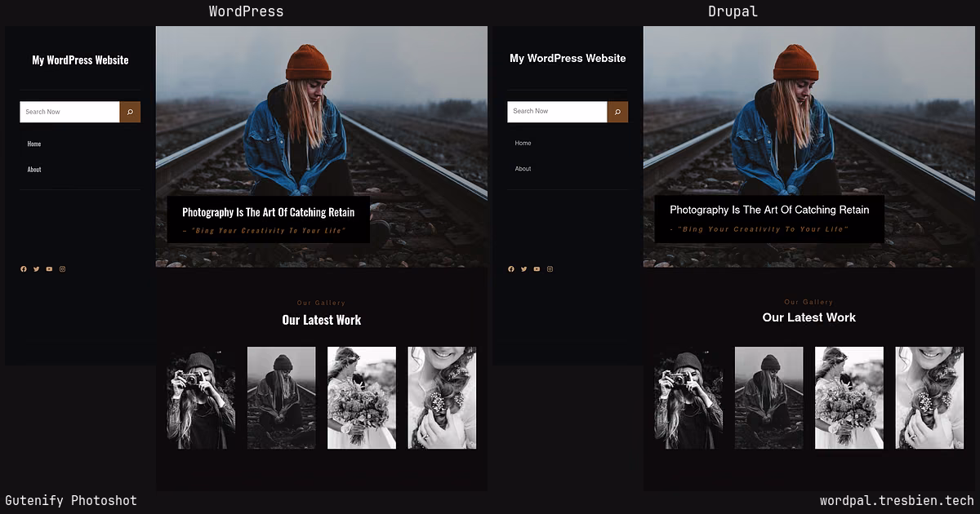The width and height of the screenshot is (980, 514).
Task: Click the "Bing Your Creativity" tagline in WordPress panel
Action: coord(265,231)
